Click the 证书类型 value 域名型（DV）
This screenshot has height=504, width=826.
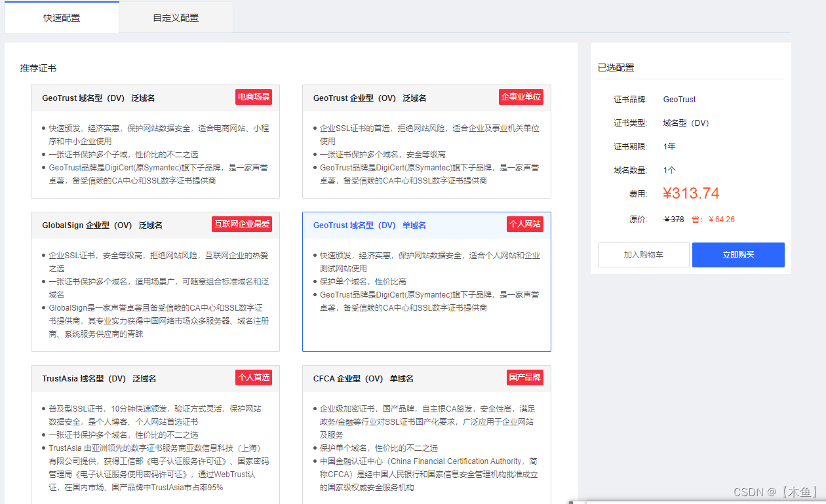point(686,123)
